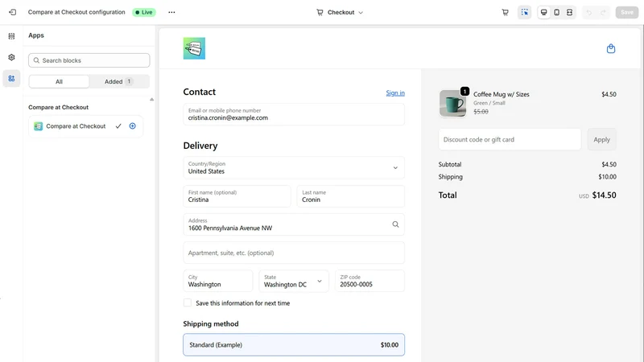This screenshot has width=644, height=362.
Task: Click the Compare at Checkout configuration title
Action: pyautogui.click(x=76, y=12)
